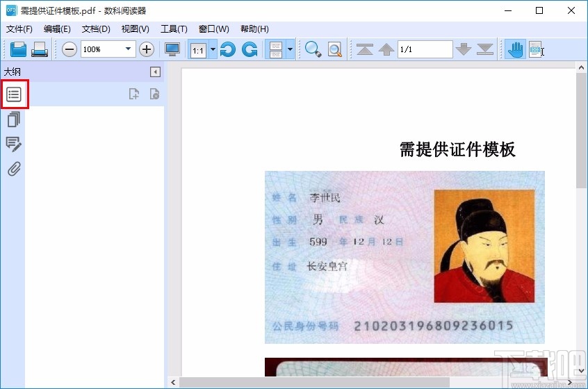The height and width of the screenshot is (389, 588).
Task: Open the 视图(V) menu
Action: pyautogui.click(x=136, y=29)
